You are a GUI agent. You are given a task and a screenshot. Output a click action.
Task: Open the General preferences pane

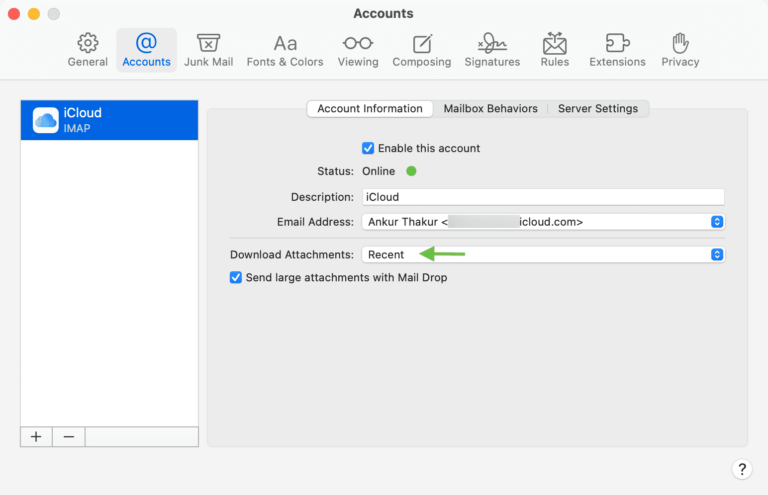point(88,50)
